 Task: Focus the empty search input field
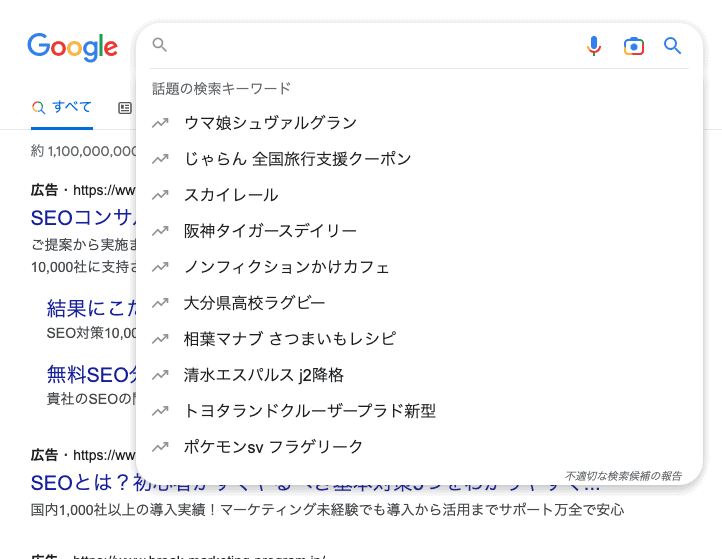(x=373, y=46)
